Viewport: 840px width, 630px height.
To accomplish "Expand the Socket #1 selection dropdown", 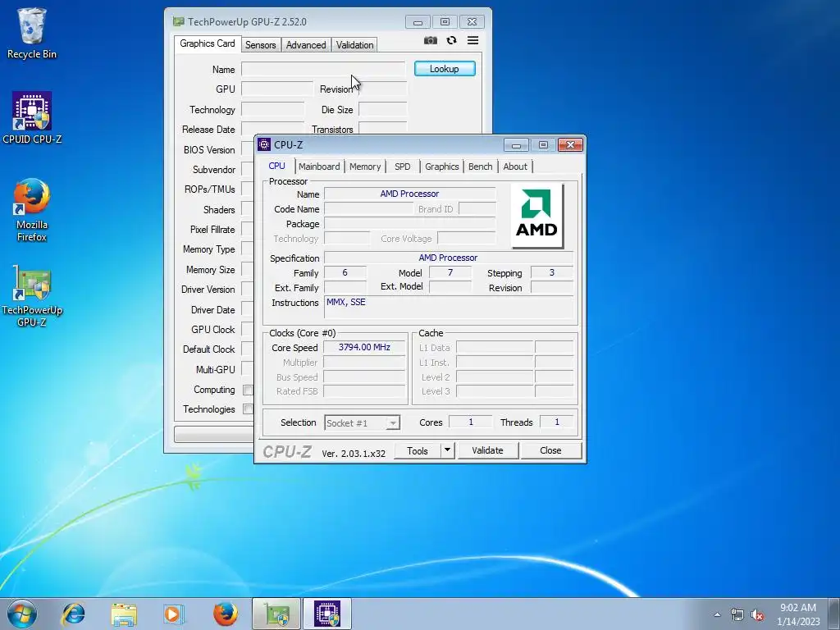I will click(x=393, y=422).
